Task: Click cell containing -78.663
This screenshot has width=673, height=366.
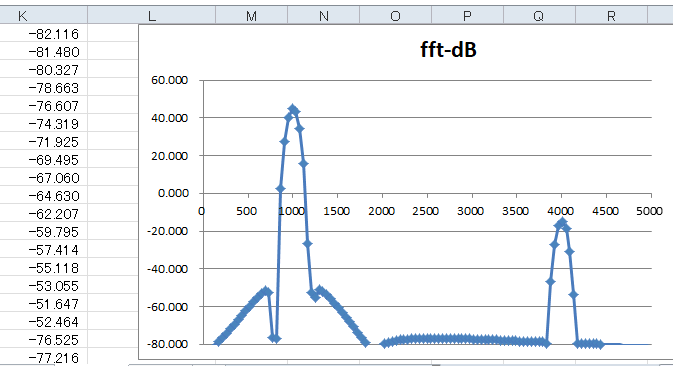Action: coord(43,88)
